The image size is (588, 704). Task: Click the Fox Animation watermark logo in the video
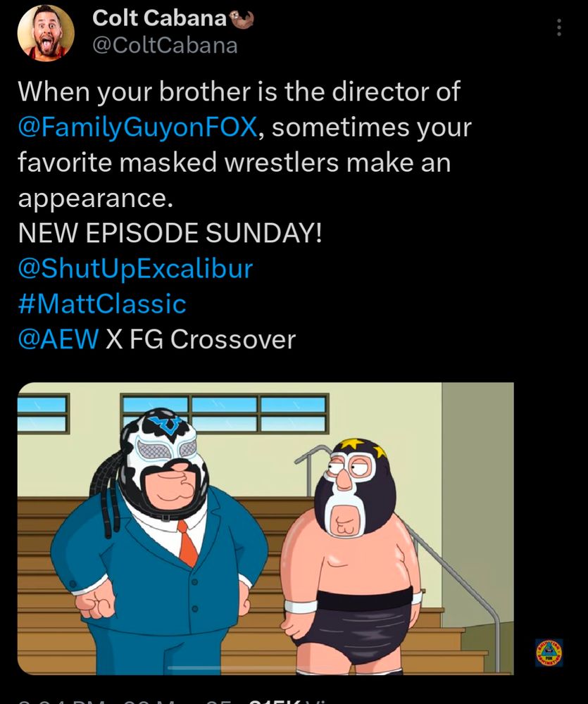pos(549,653)
